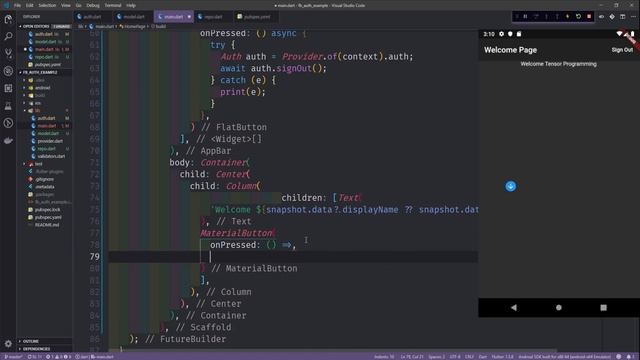The width and height of the screenshot is (640, 360).
Task: Open the Help menu
Action: point(131,5)
